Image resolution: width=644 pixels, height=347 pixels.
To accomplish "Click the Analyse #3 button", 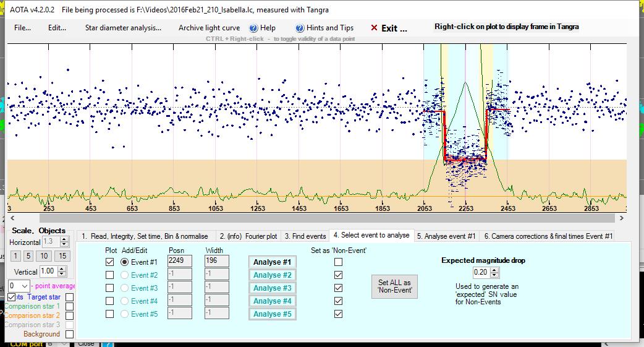I will tap(272, 288).
